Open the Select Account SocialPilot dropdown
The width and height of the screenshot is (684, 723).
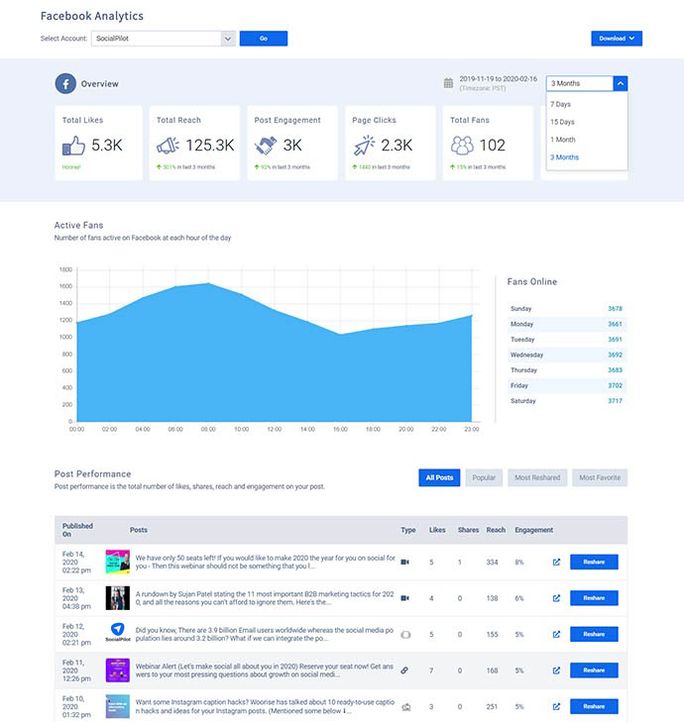163,39
